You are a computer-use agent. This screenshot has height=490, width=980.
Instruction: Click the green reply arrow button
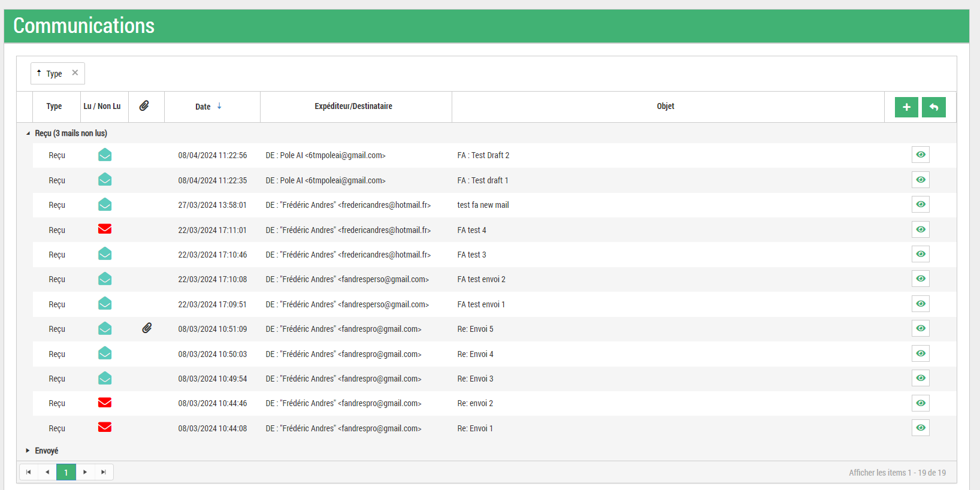933,107
